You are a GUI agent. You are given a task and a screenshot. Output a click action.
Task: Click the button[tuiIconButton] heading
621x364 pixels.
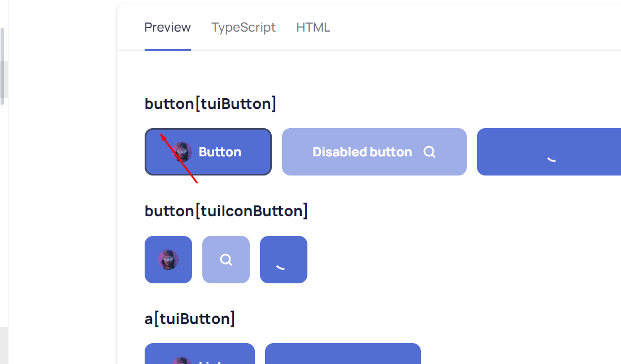click(x=226, y=211)
